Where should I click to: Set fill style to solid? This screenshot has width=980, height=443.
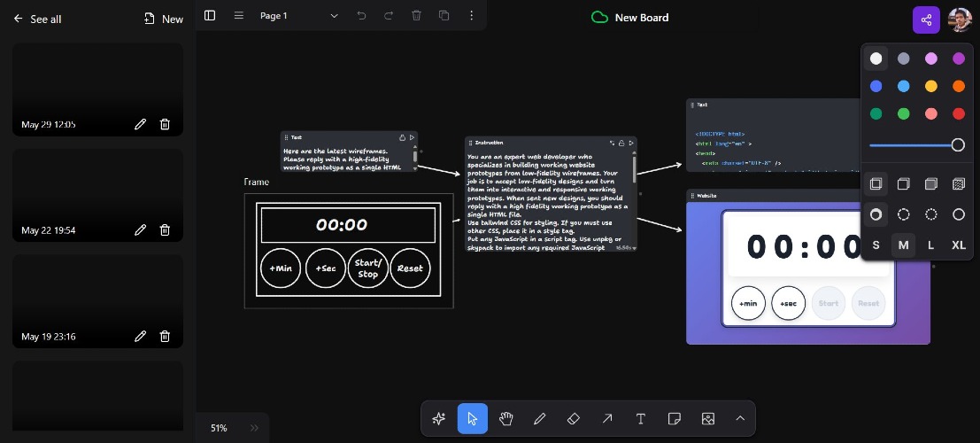[930, 184]
